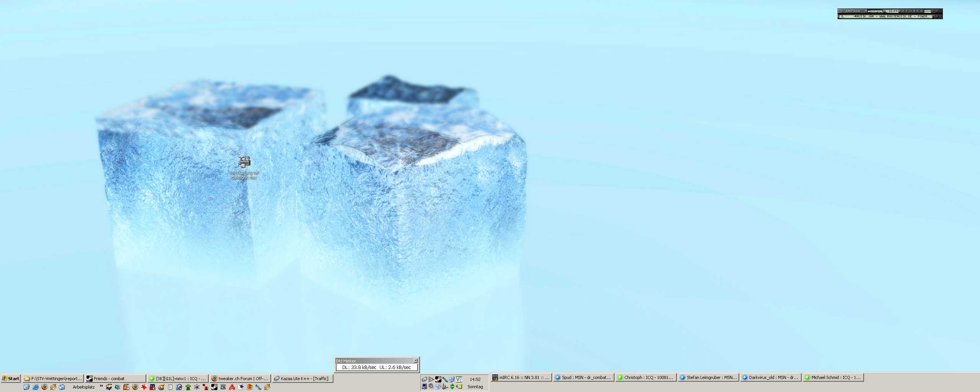Launch Internet Explorer from quick launch

coord(36,387)
